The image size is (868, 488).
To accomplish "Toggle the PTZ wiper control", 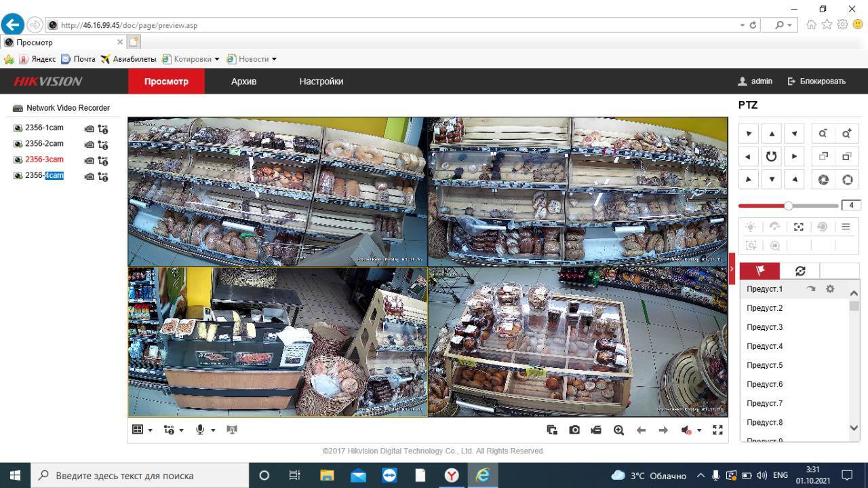I will tap(774, 227).
